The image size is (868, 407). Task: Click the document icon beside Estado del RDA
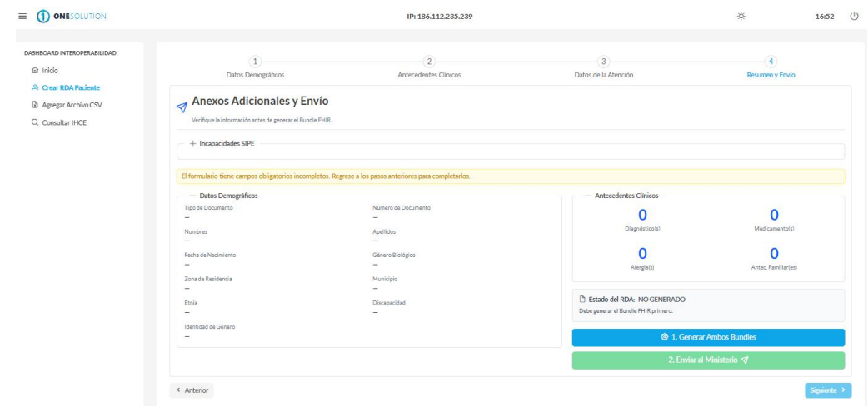(x=582, y=299)
